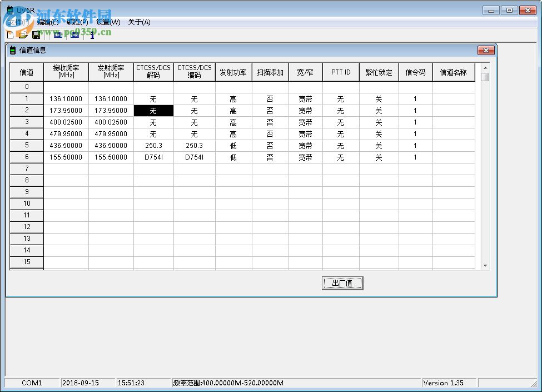Select the PTT ID column header
Image resolution: width=542 pixels, height=392 pixels.
click(341, 72)
